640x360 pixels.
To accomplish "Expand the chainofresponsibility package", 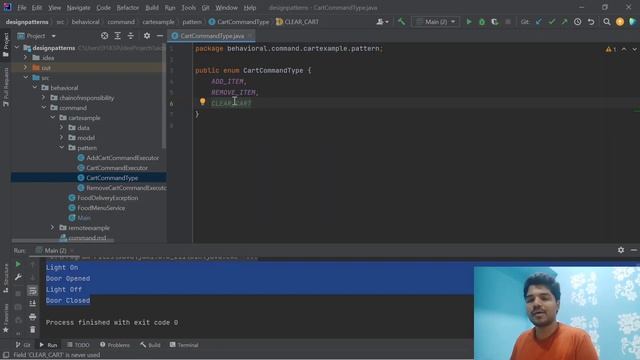I will (44, 98).
